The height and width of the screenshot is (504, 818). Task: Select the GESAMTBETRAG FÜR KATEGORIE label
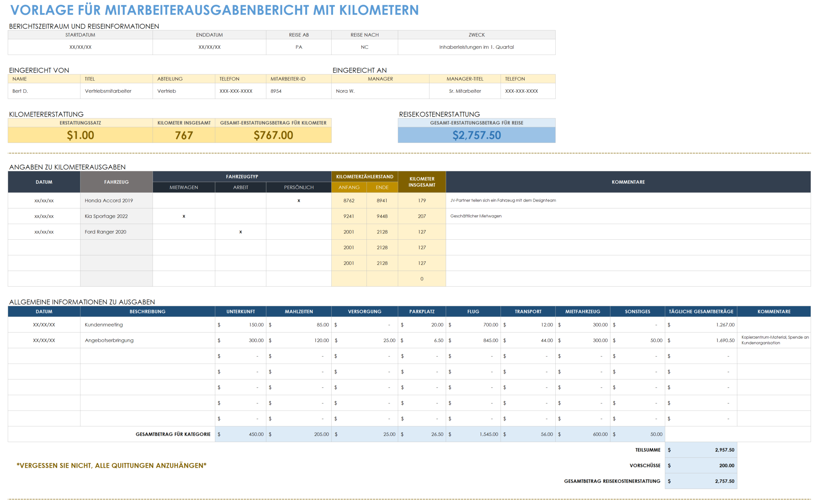[173, 434]
